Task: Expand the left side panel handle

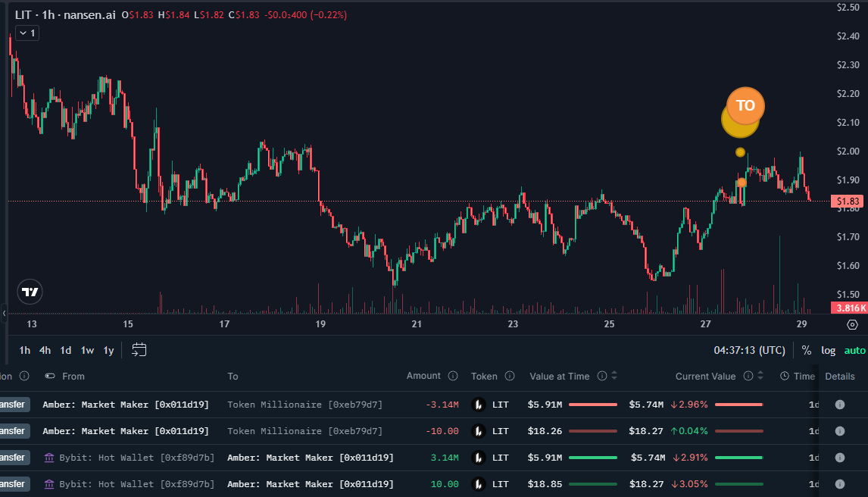Action: [x=4, y=313]
